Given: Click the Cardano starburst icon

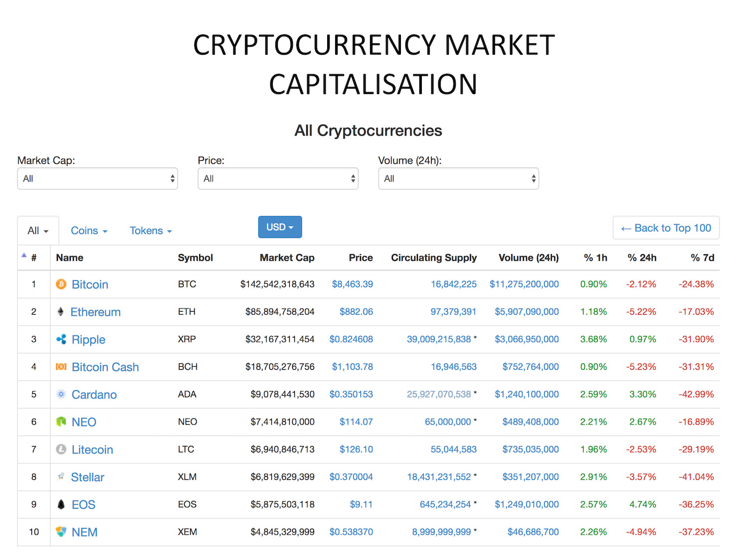Looking at the screenshot, I should 61,394.
